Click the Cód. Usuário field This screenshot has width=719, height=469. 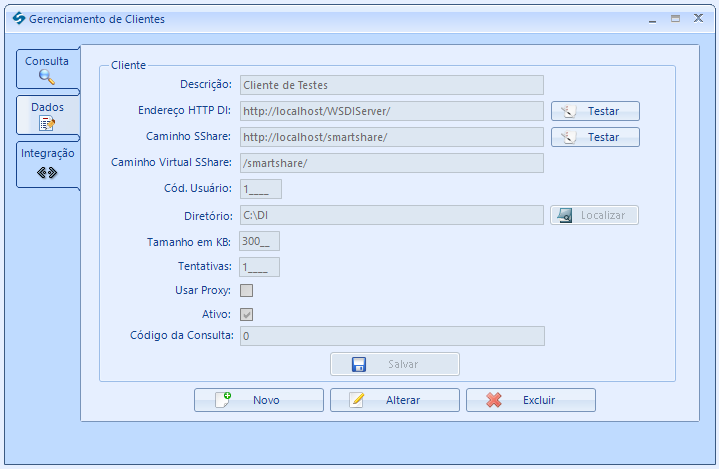[x=261, y=189]
